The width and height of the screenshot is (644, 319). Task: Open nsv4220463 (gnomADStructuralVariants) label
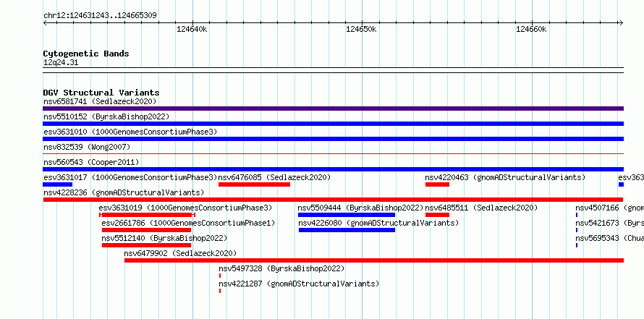tap(505, 177)
